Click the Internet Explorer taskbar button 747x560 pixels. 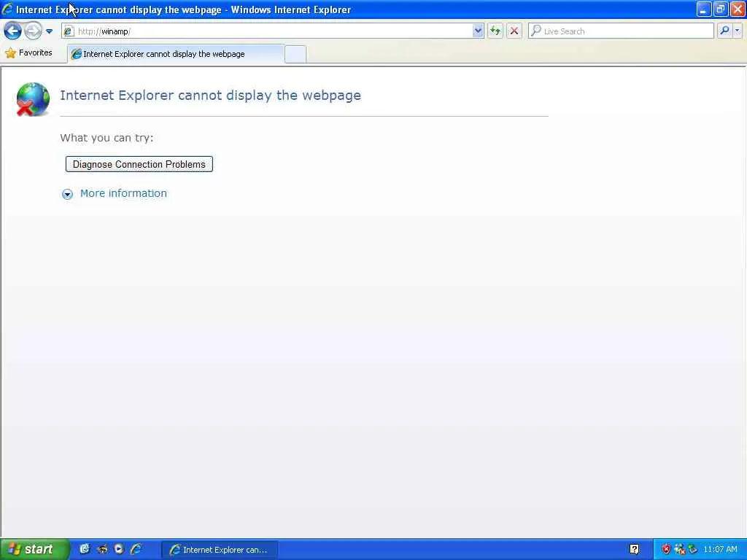219,550
